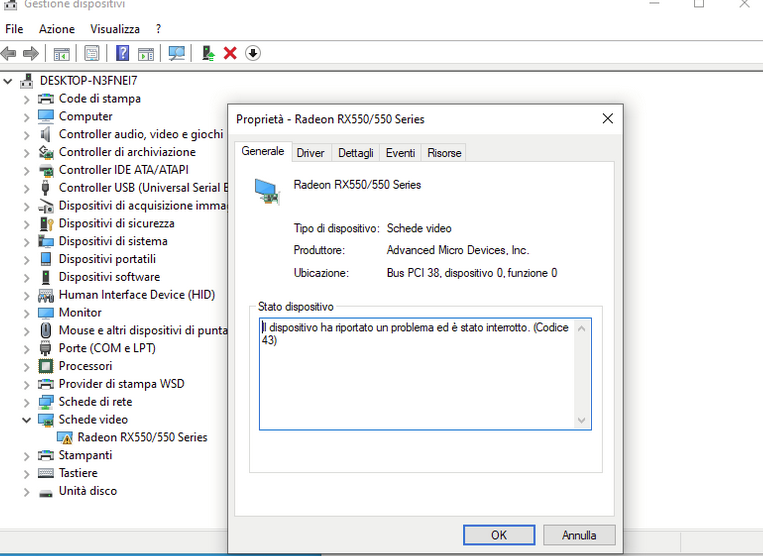Select the Dispositivi di sicurezza icon
Screen dimensions: 763x556
coord(46,224)
